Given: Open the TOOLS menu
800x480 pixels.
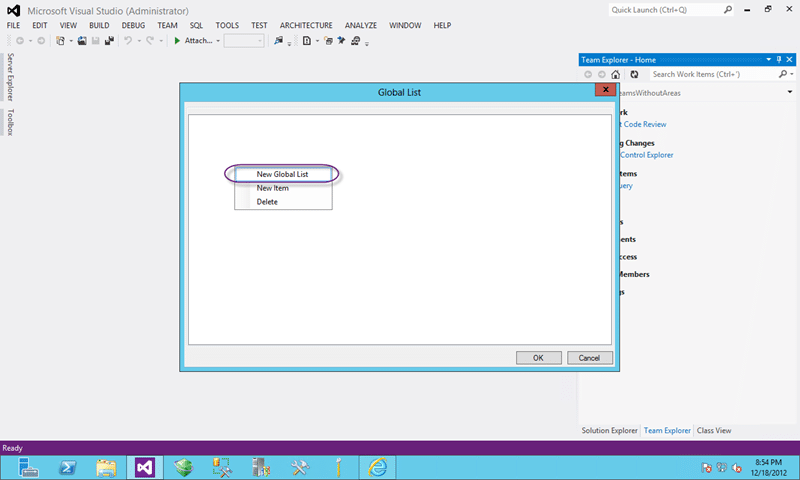Looking at the screenshot, I should [227, 26].
